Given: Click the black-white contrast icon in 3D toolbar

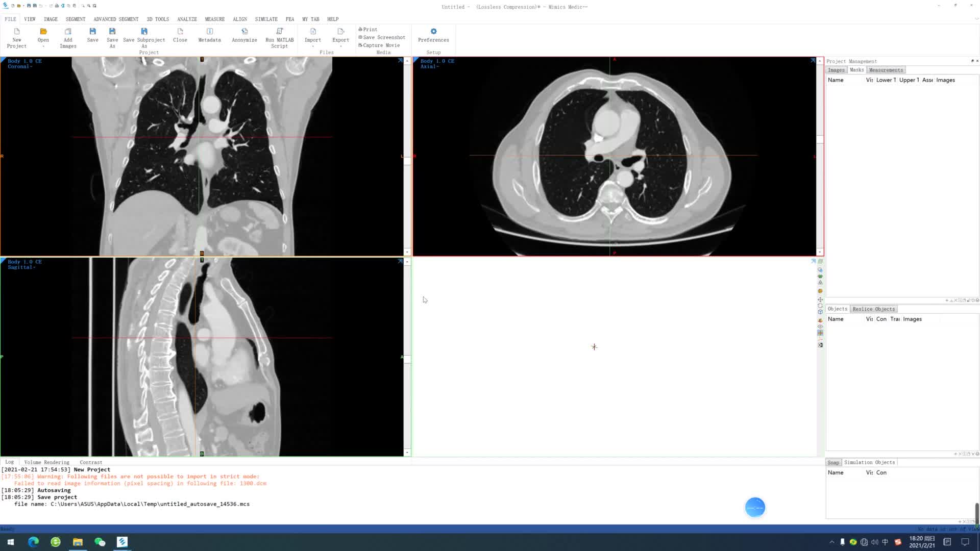Looking at the screenshot, I should point(820,345).
